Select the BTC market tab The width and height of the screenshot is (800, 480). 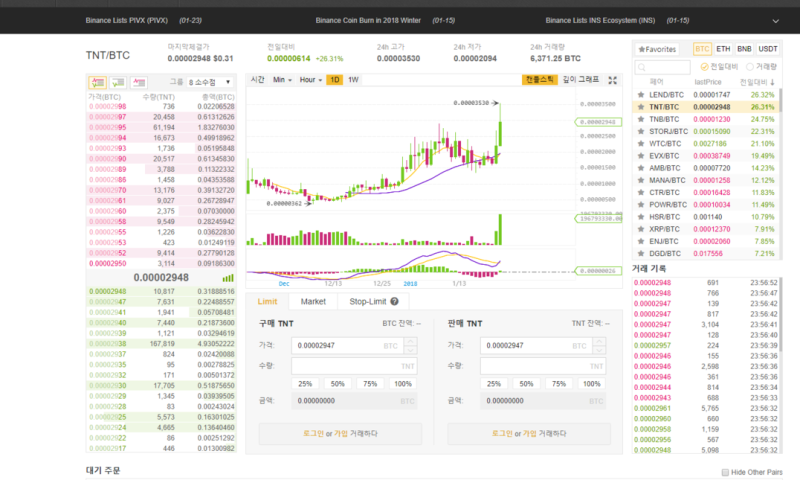point(702,49)
